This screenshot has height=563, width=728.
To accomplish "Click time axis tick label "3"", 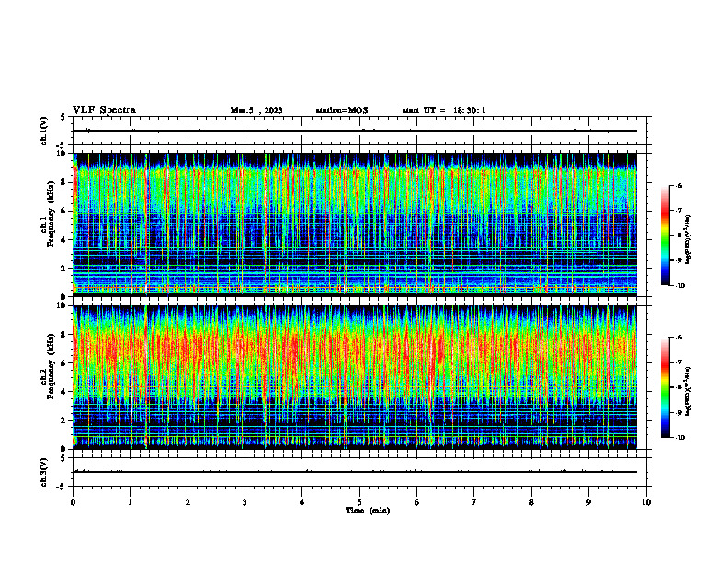I will [245, 502].
